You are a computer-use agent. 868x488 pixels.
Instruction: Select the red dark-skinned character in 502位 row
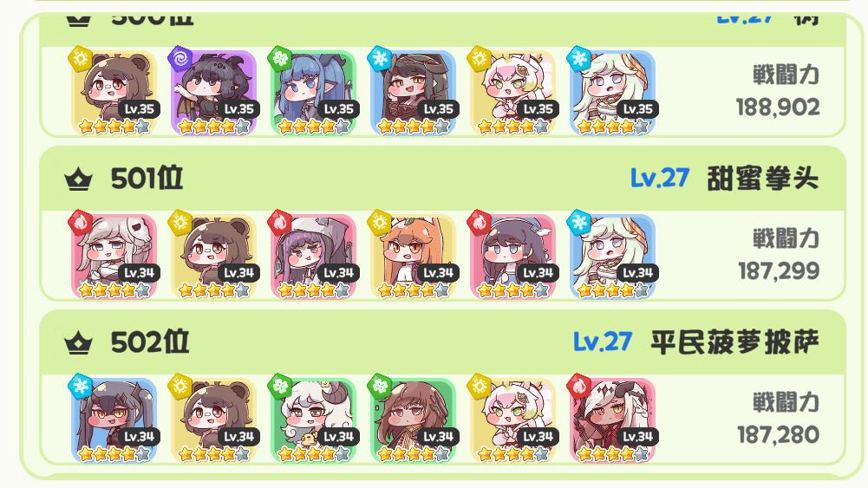[612, 420]
